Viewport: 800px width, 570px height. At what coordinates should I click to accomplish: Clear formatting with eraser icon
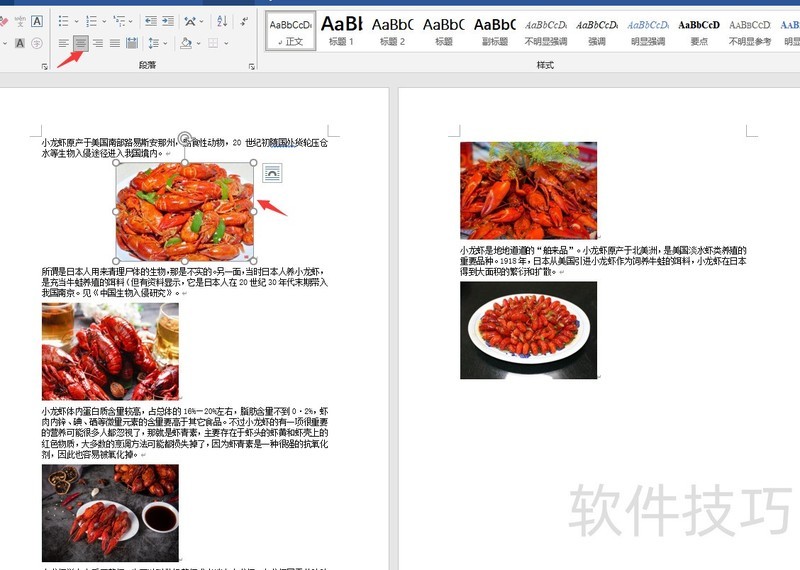(3, 21)
